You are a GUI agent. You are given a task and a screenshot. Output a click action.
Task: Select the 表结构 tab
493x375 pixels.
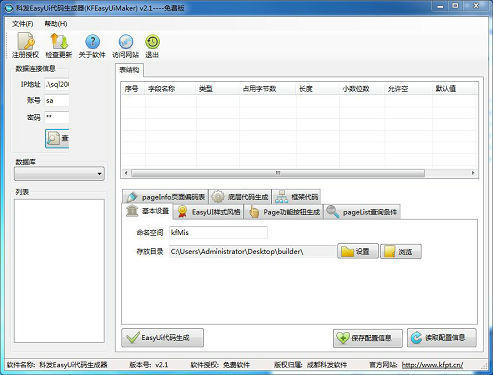point(129,70)
